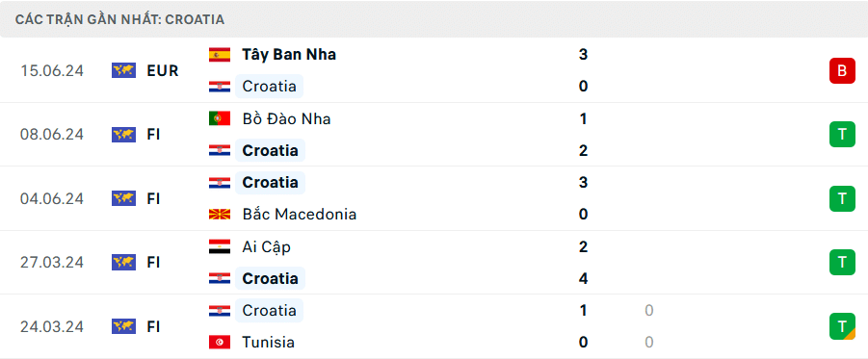Screen dimensions: 868x359
Task: Click Croatia flag in 04.06.24 match
Action: pyautogui.click(x=220, y=183)
